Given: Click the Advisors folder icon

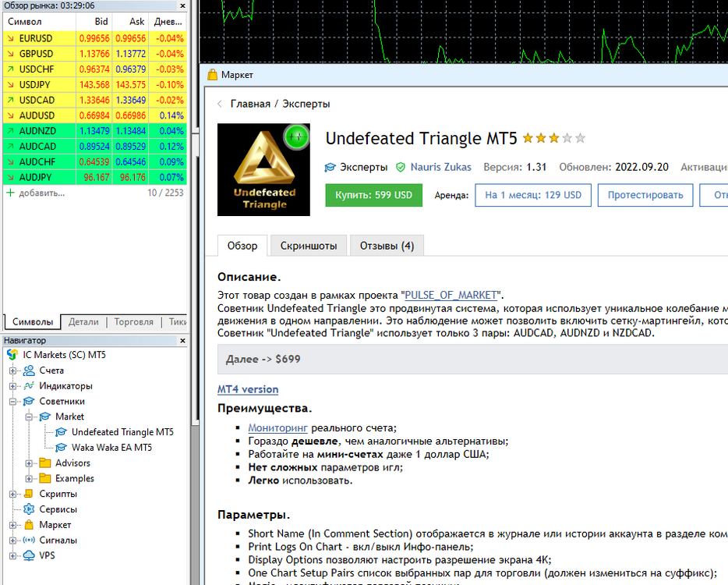Looking at the screenshot, I should [x=45, y=463].
